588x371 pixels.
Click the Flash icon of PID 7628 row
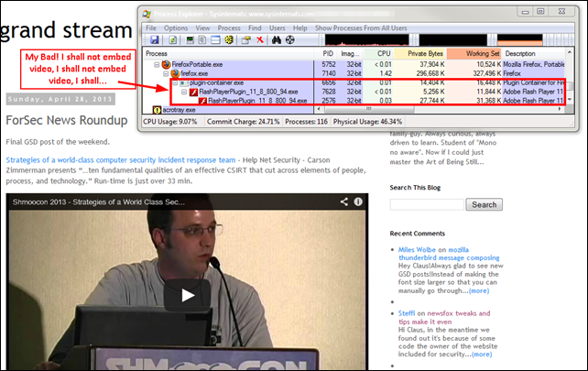coord(193,92)
